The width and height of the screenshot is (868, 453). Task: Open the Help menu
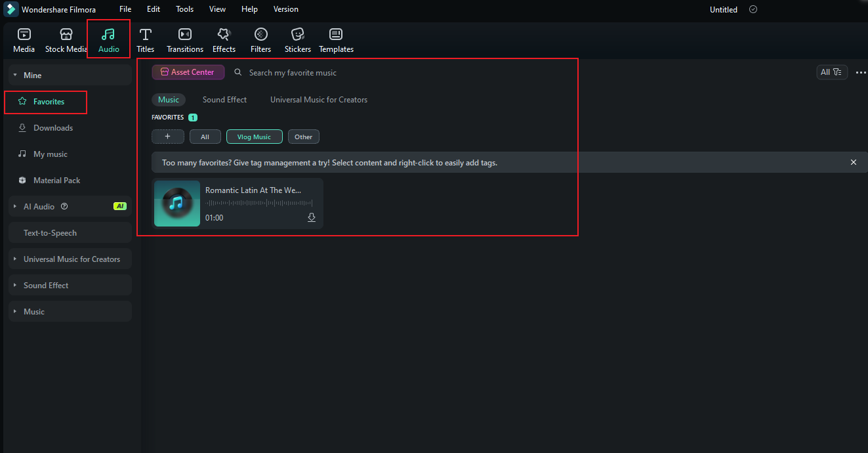(249, 9)
